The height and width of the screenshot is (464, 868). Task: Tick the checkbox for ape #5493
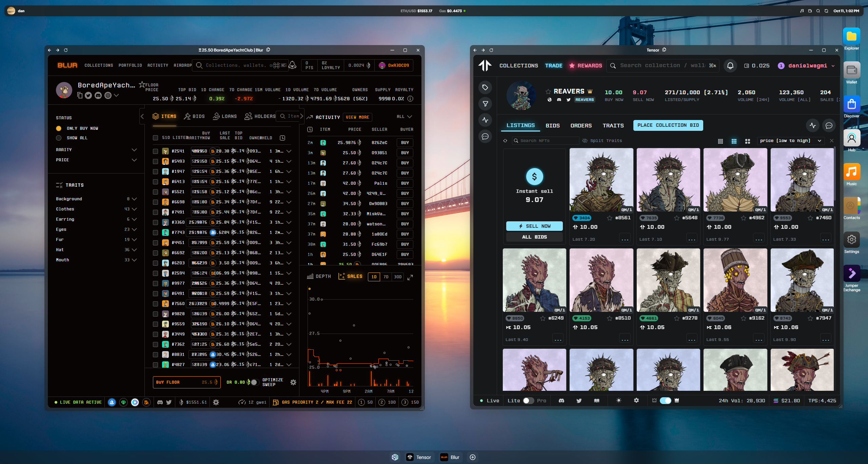pyautogui.click(x=155, y=161)
